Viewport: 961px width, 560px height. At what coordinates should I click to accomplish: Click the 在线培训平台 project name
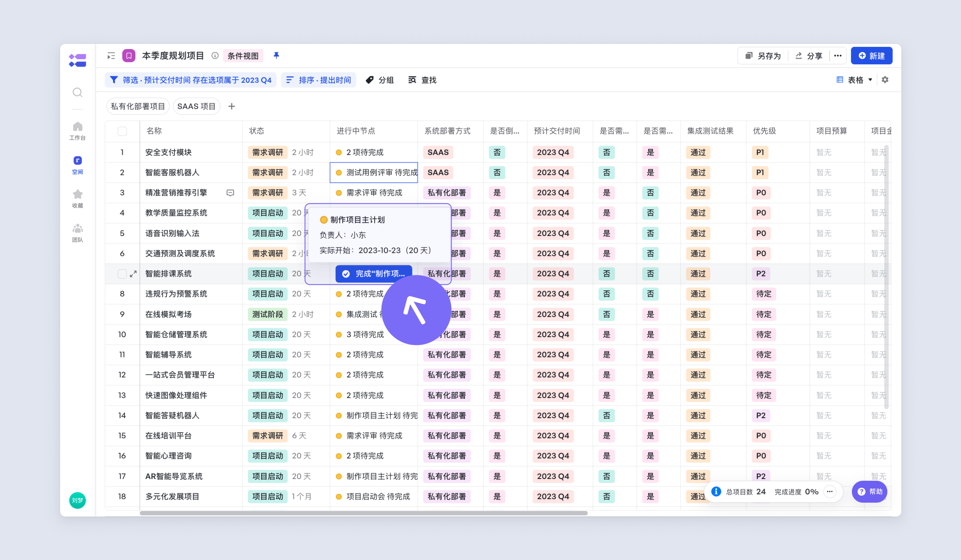[168, 435]
